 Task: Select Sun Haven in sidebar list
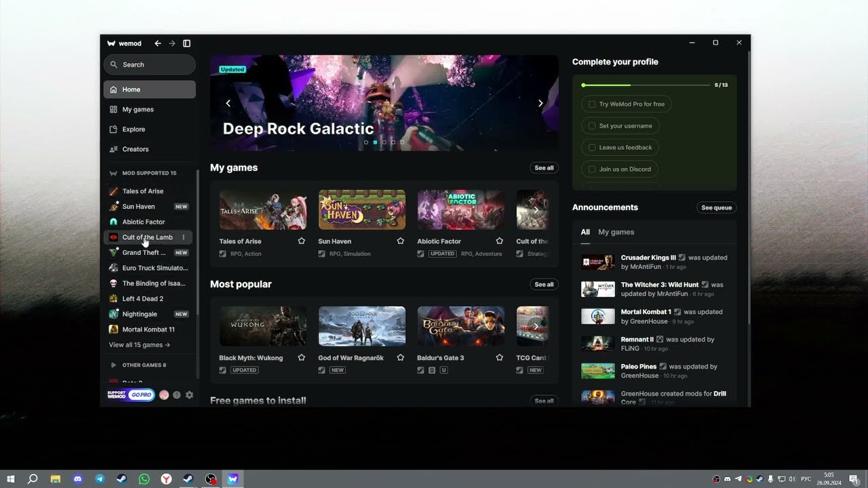click(148, 207)
